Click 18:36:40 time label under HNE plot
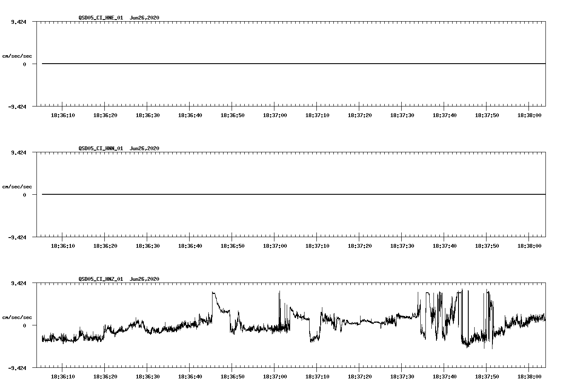The width and height of the screenshot is (576, 392). [x=190, y=115]
